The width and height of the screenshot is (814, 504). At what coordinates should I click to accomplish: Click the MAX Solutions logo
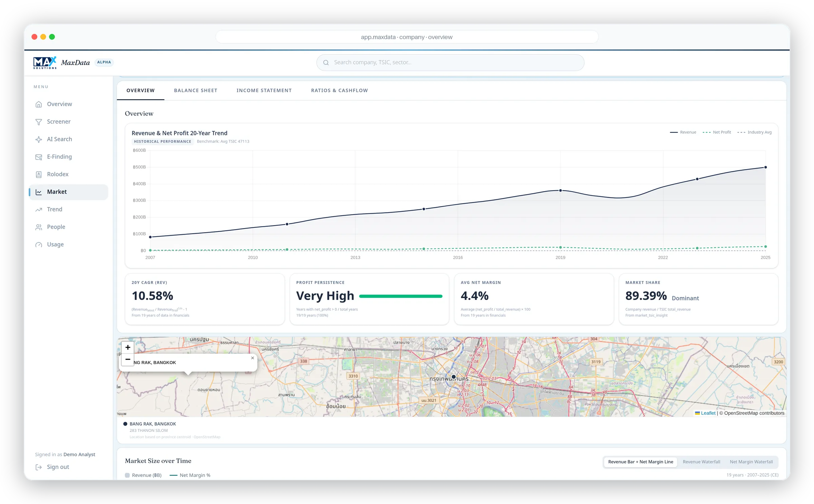tap(45, 63)
